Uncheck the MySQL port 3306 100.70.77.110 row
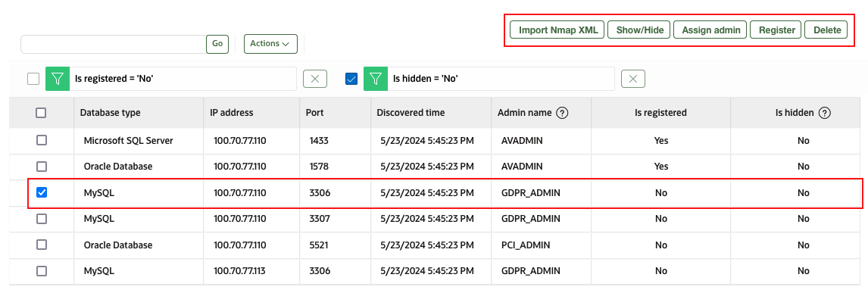Viewport: 868px width, 290px height. 42,192
